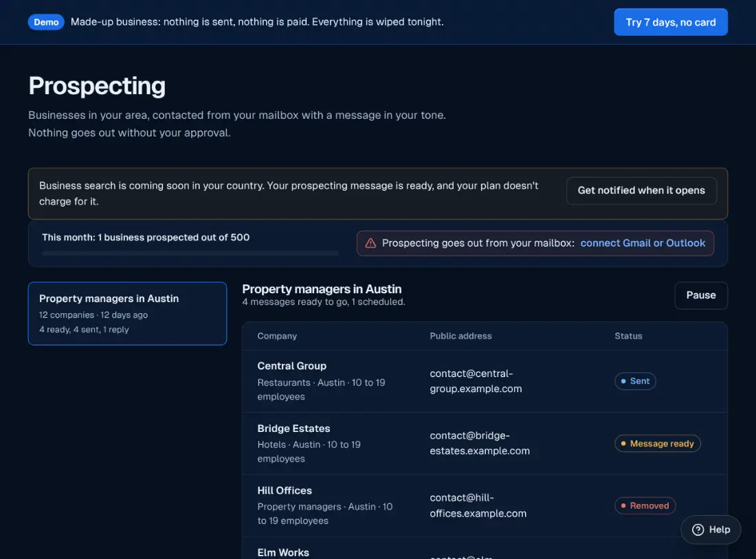Click the Demo badge in top banner
Screen dimensions: 756x559
(x=46, y=22)
